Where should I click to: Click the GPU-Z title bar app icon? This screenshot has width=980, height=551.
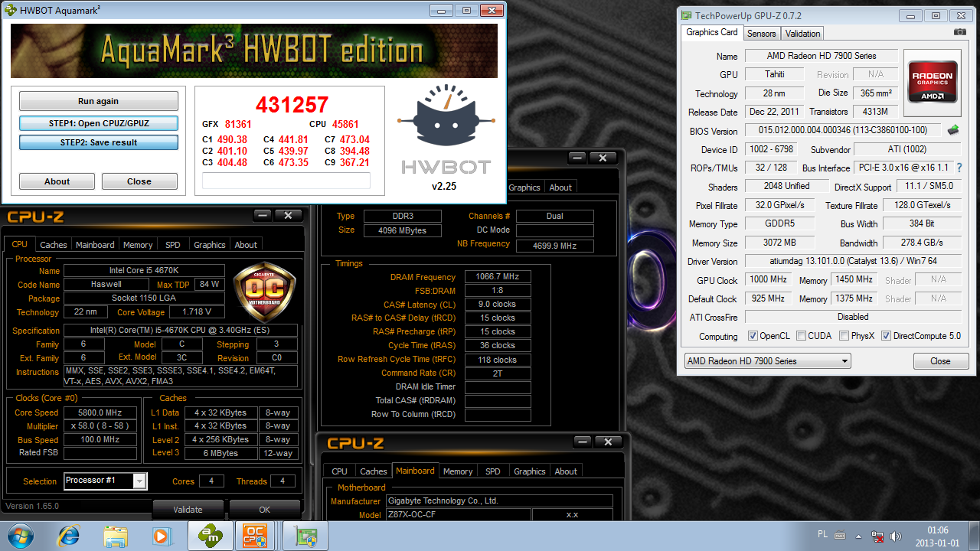tap(686, 15)
